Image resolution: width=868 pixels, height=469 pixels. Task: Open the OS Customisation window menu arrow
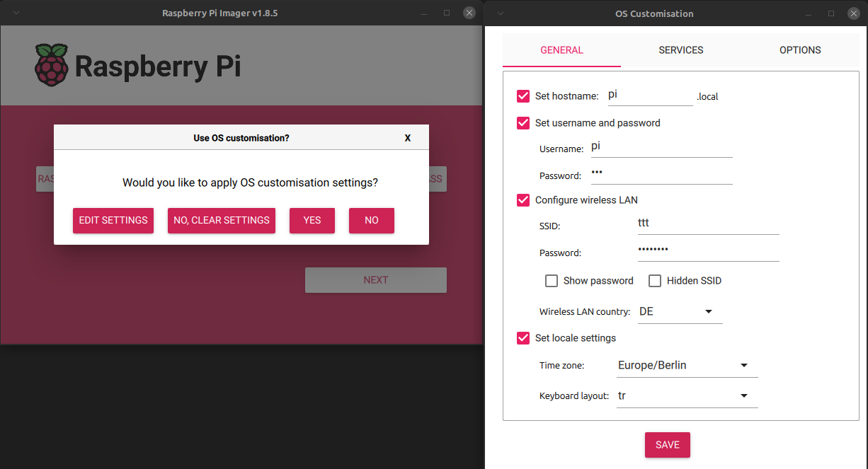point(501,13)
